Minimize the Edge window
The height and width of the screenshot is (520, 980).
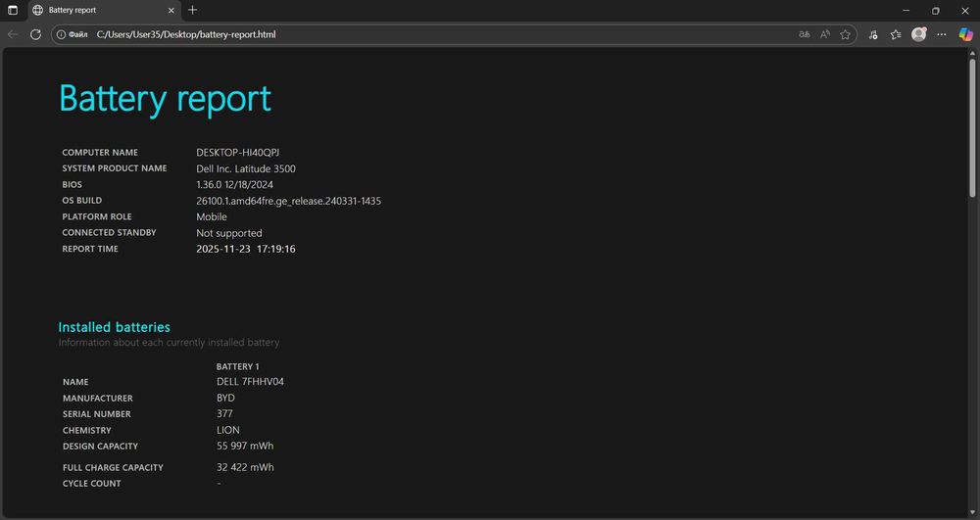[906, 10]
